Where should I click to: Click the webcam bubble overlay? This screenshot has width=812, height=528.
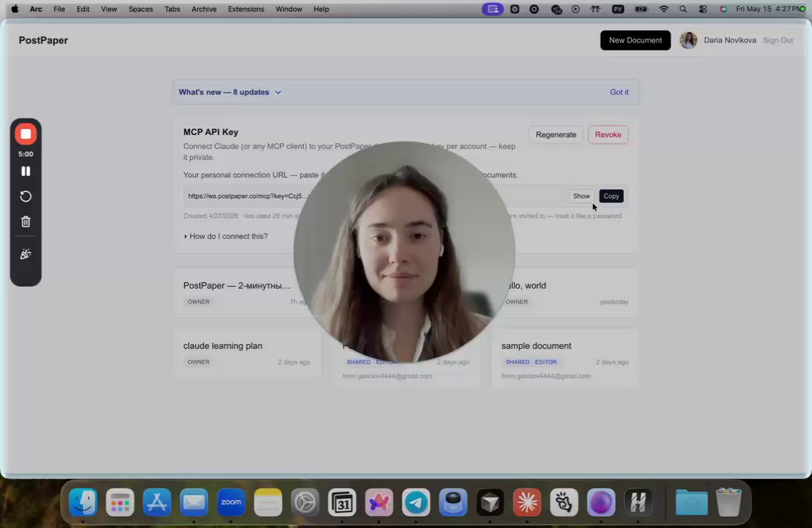[x=404, y=252]
